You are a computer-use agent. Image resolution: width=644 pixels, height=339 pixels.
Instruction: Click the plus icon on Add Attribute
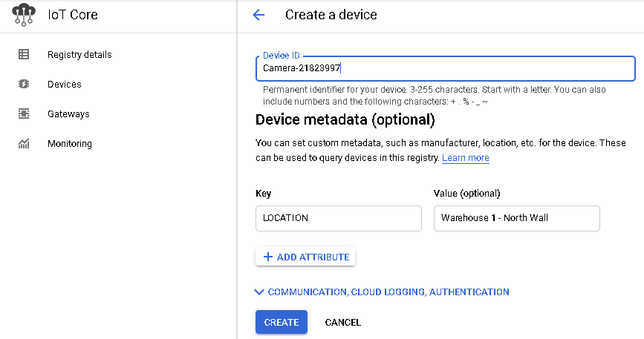coord(268,257)
